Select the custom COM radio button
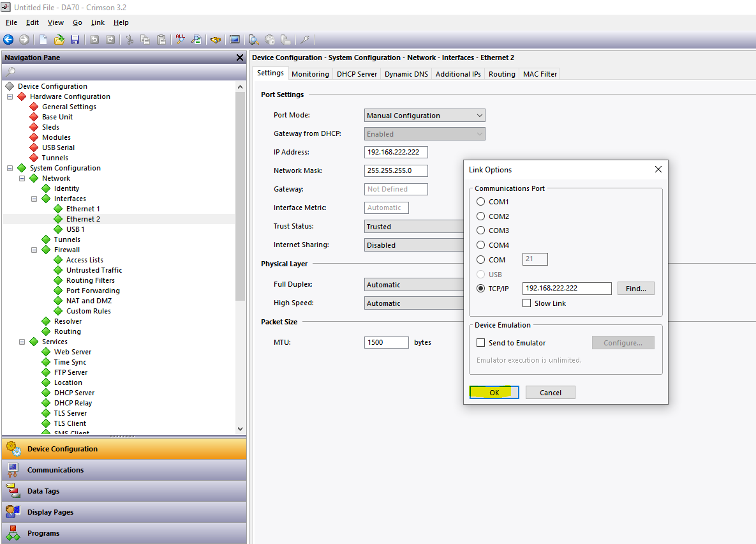The width and height of the screenshot is (756, 544). tap(480, 260)
